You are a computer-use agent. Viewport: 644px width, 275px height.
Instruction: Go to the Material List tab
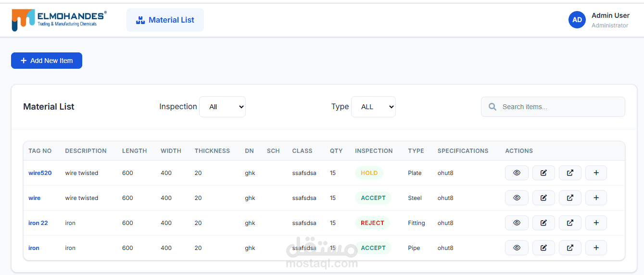165,20
